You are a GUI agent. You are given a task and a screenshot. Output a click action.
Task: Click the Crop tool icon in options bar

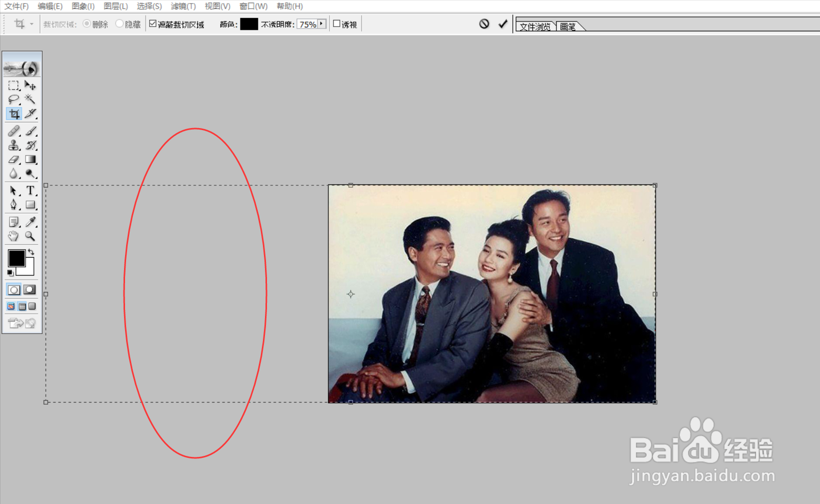(19, 24)
